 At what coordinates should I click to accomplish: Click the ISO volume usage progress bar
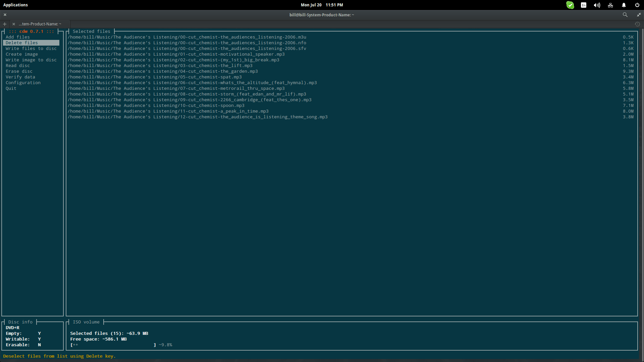click(113, 345)
